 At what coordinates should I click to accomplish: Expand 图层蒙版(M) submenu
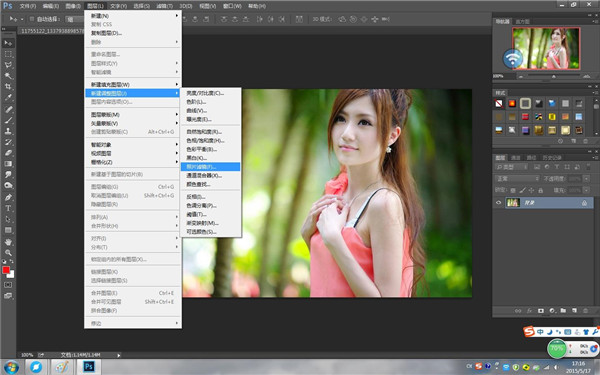(x=133, y=115)
